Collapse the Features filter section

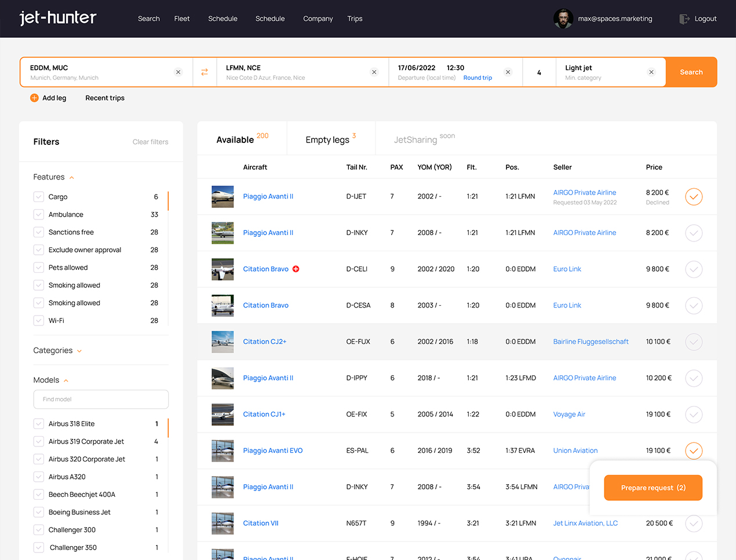click(72, 178)
